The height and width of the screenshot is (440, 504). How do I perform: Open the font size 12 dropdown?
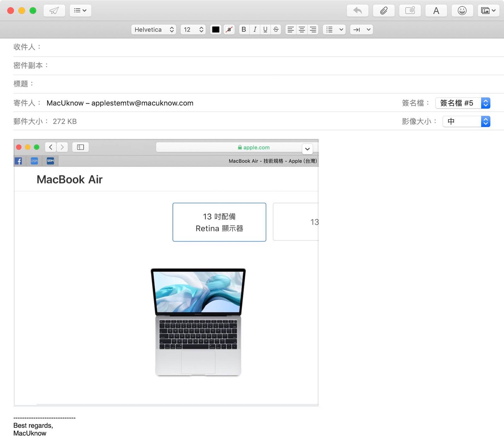[x=193, y=30]
